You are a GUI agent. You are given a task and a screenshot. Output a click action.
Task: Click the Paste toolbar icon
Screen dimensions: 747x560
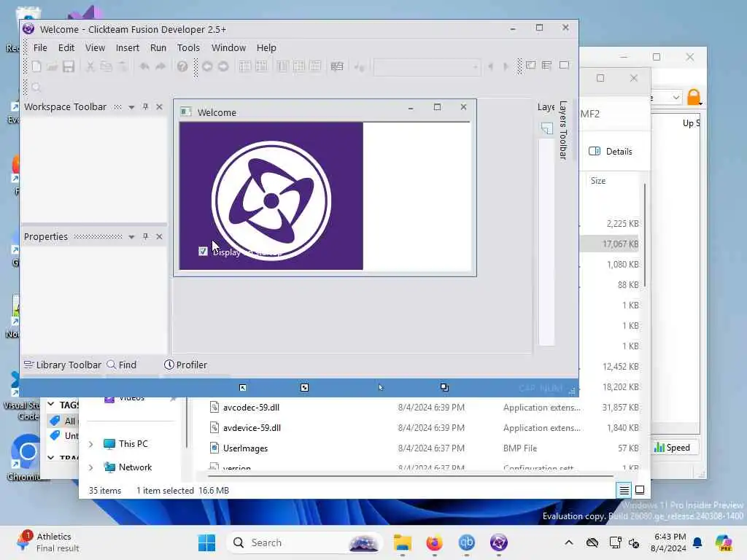[123, 66]
